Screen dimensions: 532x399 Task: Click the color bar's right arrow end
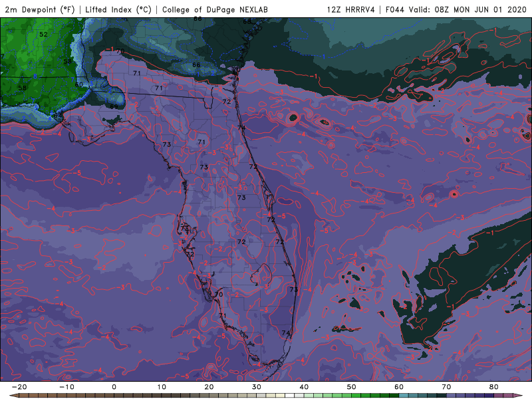pos(517,396)
